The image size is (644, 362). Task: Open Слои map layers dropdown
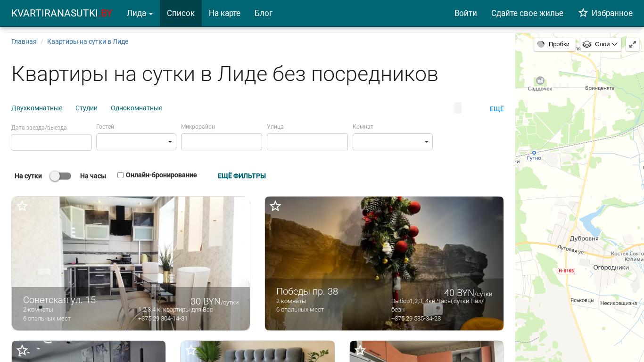coord(600,44)
